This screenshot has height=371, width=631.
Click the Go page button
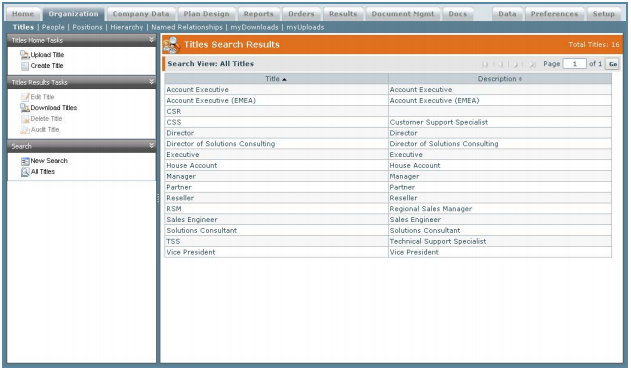click(x=612, y=64)
